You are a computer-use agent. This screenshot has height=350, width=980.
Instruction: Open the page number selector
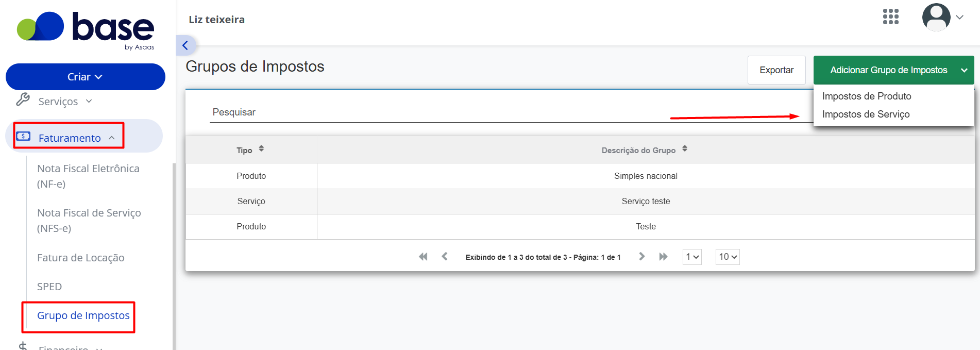click(692, 257)
